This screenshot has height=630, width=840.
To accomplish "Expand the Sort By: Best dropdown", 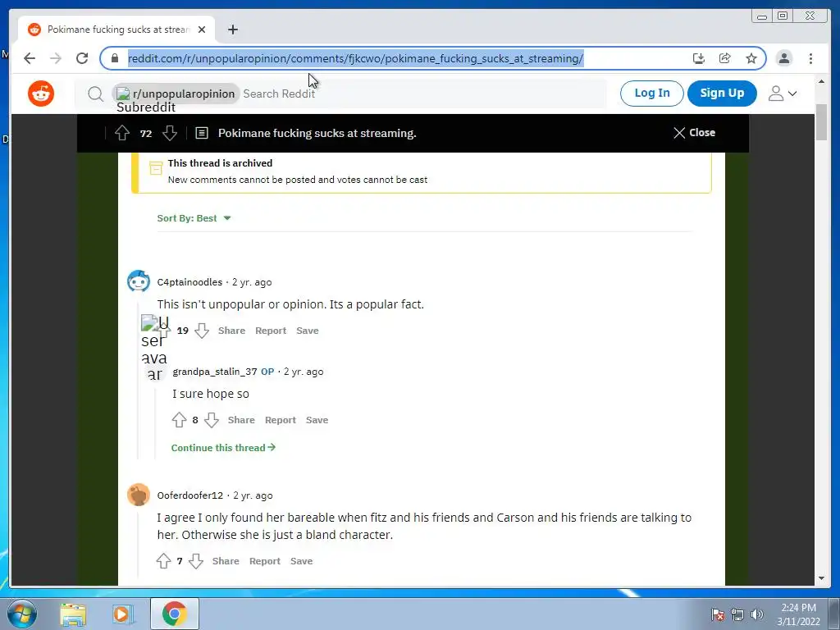I will click(194, 218).
